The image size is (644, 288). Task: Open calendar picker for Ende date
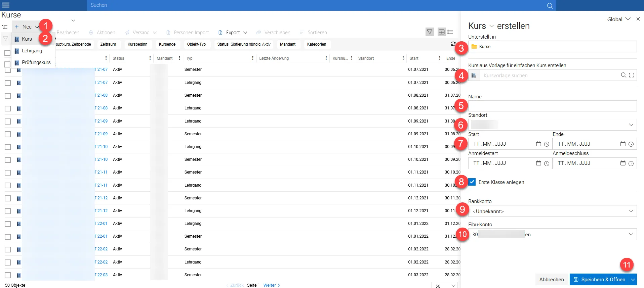coord(623,144)
